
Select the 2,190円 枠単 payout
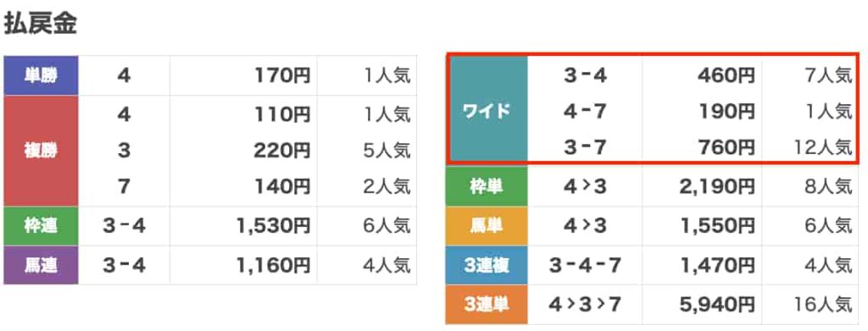[x=717, y=187]
